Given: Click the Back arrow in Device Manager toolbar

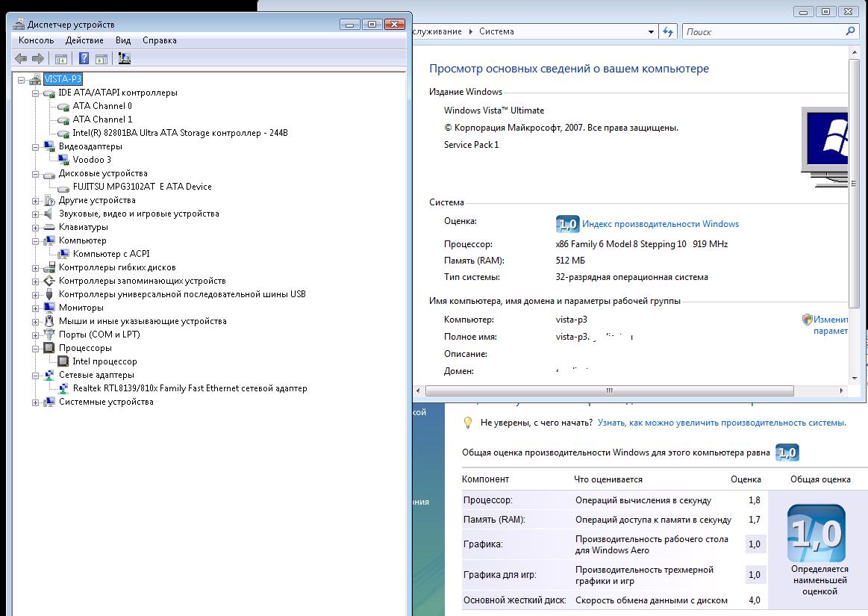Looking at the screenshot, I should (21, 58).
